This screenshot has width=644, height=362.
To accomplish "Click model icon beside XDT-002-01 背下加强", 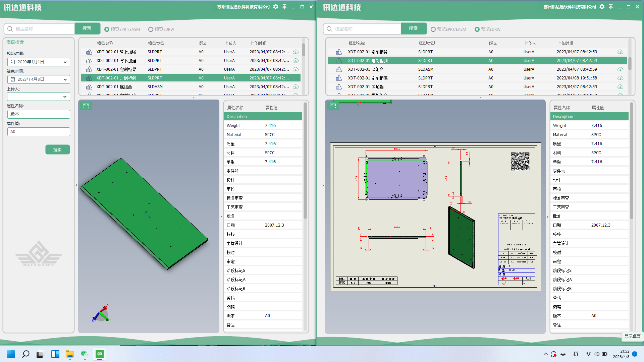I will 89,61.
